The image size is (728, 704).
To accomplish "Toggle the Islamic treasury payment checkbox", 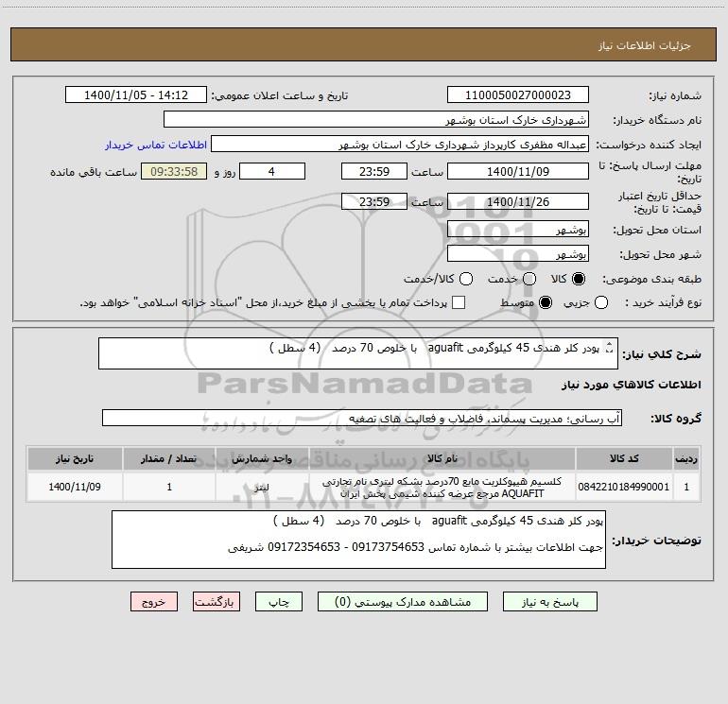I will (459, 302).
